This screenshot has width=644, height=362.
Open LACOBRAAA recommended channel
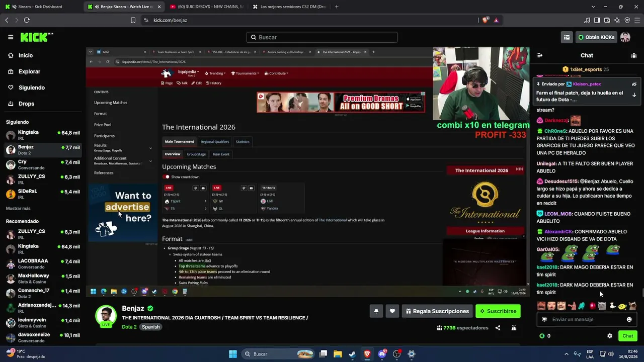tap(42, 264)
